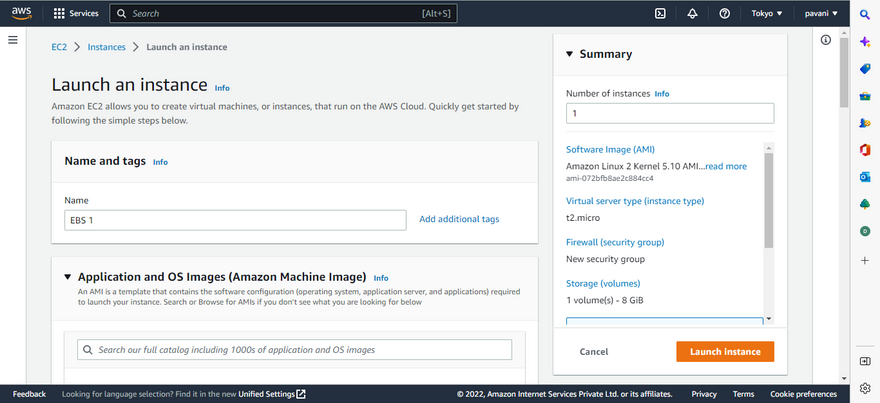Click the Add additional tags link
Image resolution: width=880 pixels, height=403 pixels.
point(459,219)
